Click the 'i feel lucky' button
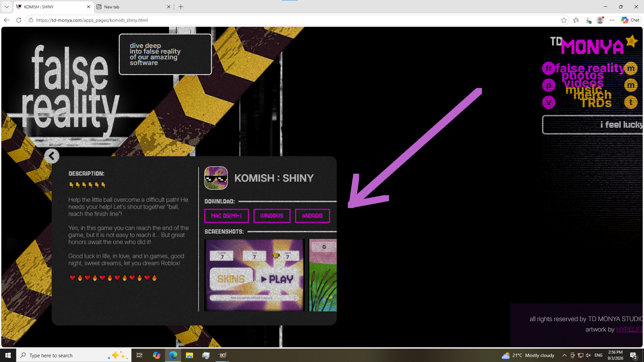Screen dimensions: 644x362 click(x=593, y=125)
